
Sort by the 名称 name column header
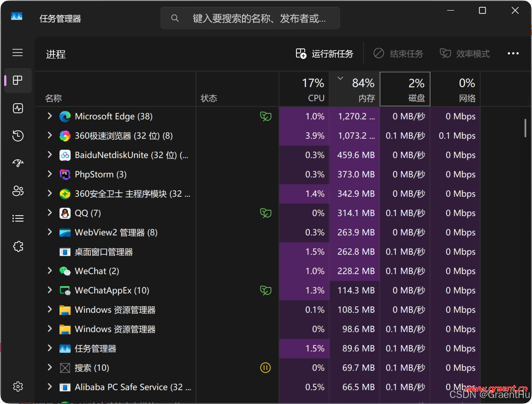tap(115, 89)
